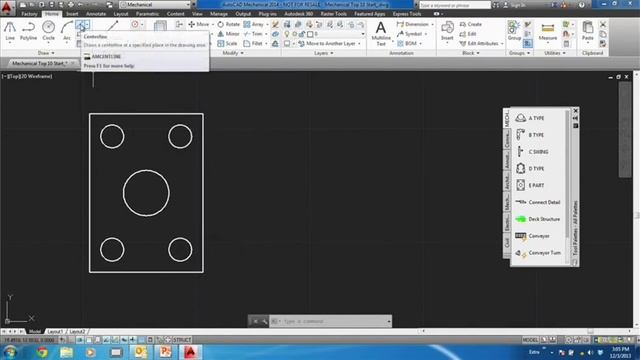The width and height of the screenshot is (640, 360).
Task: Click the block Edit icon
Action: [468, 34]
